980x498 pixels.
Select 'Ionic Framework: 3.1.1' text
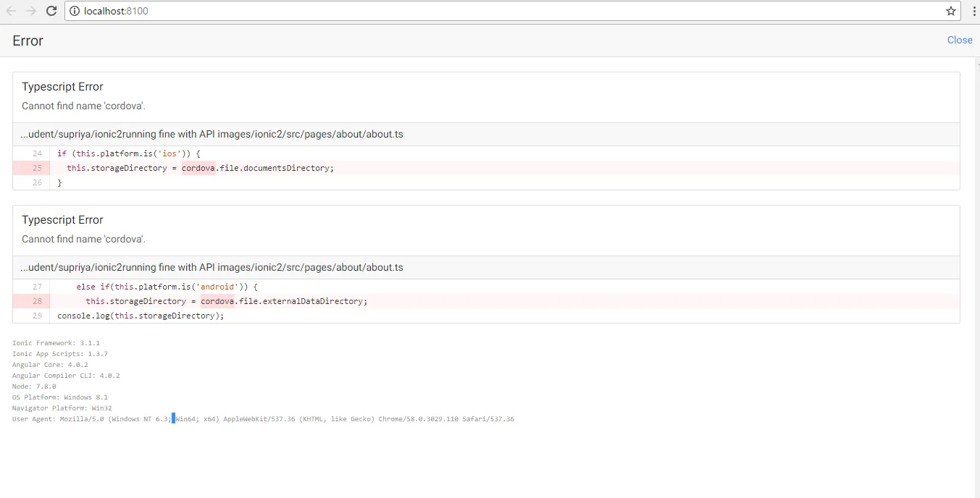pos(56,343)
